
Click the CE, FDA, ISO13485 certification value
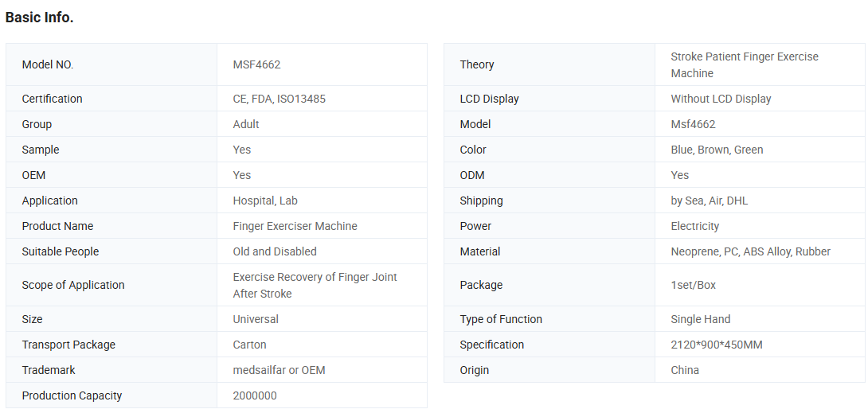tap(279, 99)
